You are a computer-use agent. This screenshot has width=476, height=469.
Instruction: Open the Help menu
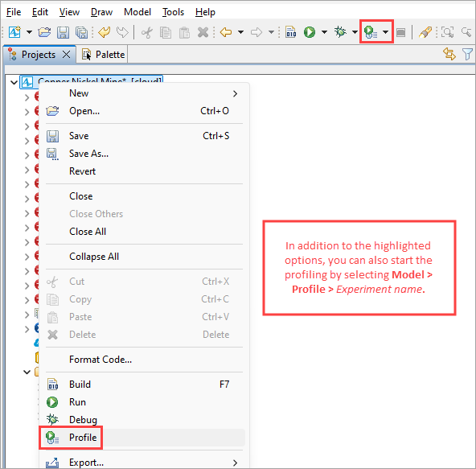(x=205, y=12)
